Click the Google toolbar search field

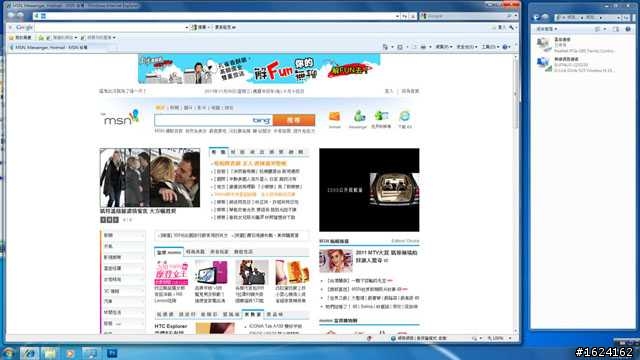[x=110, y=27]
